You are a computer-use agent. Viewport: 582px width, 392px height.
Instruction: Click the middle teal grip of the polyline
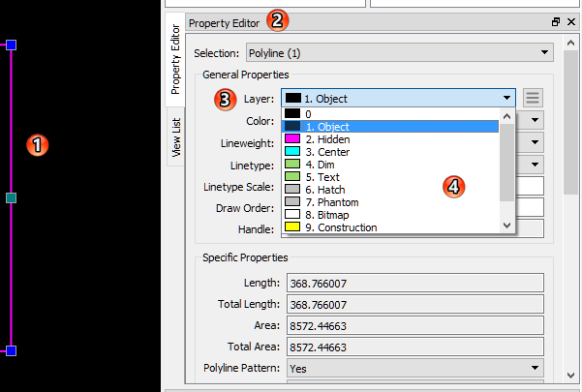[11, 197]
